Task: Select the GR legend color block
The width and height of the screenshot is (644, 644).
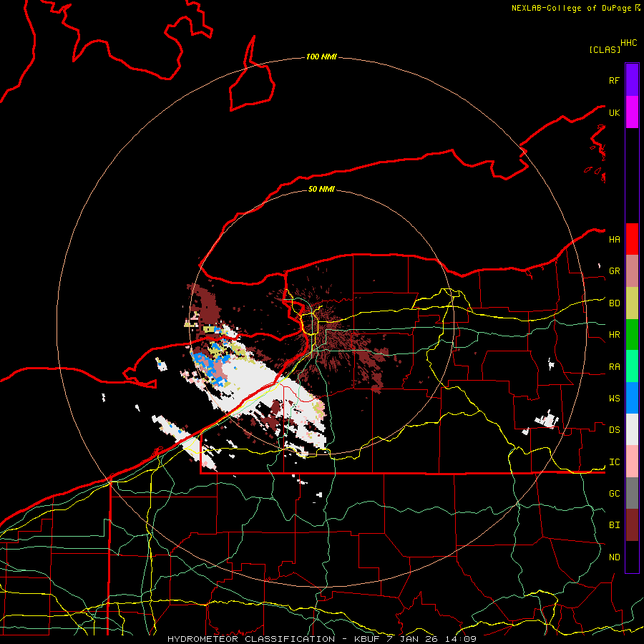Action: (x=632, y=271)
